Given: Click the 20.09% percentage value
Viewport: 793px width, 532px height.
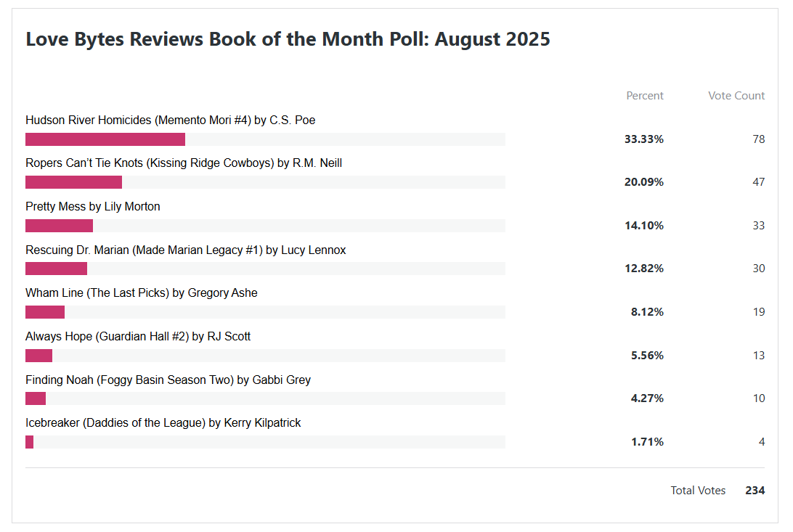Looking at the screenshot, I should [643, 182].
